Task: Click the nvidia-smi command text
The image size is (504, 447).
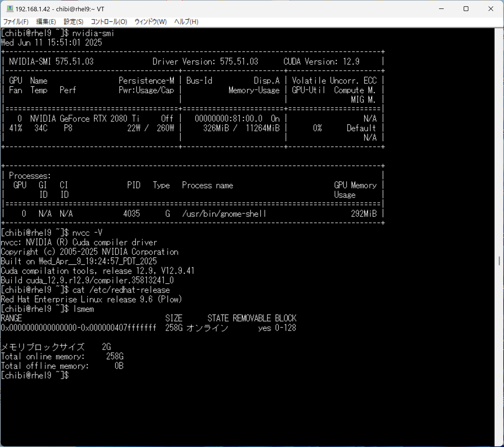Action: [x=93, y=33]
